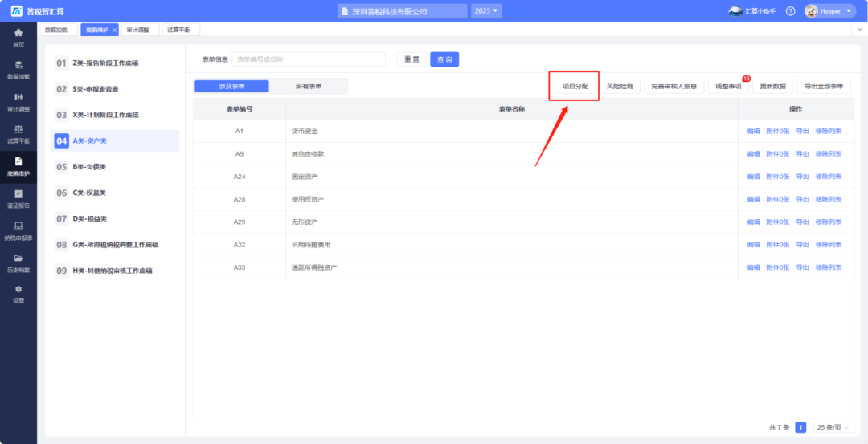Click the 答税智汇算 logo icon
This screenshot has width=868, height=444.
pos(17,11)
